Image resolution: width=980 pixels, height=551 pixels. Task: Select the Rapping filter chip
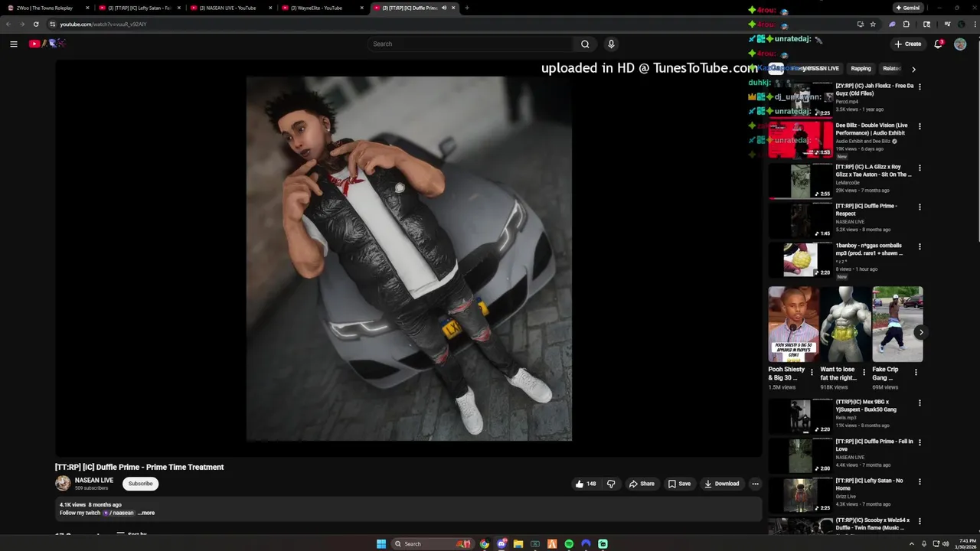pyautogui.click(x=861, y=68)
